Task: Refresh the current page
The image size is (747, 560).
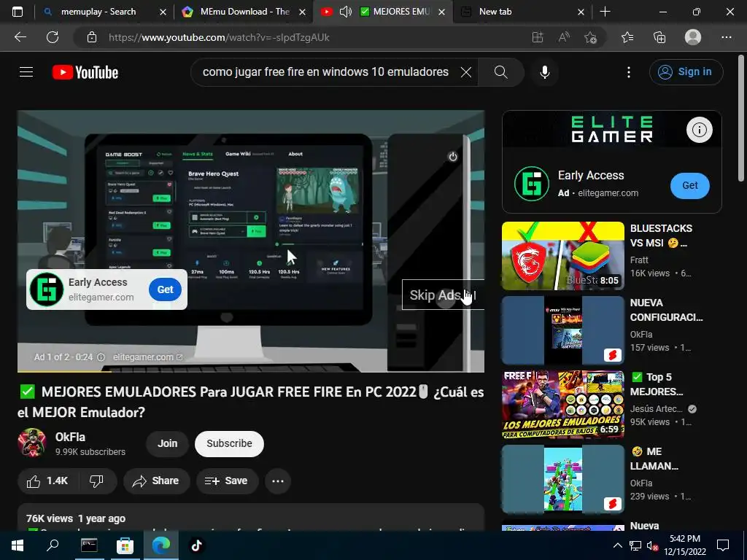Action: click(x=53, y=37)
